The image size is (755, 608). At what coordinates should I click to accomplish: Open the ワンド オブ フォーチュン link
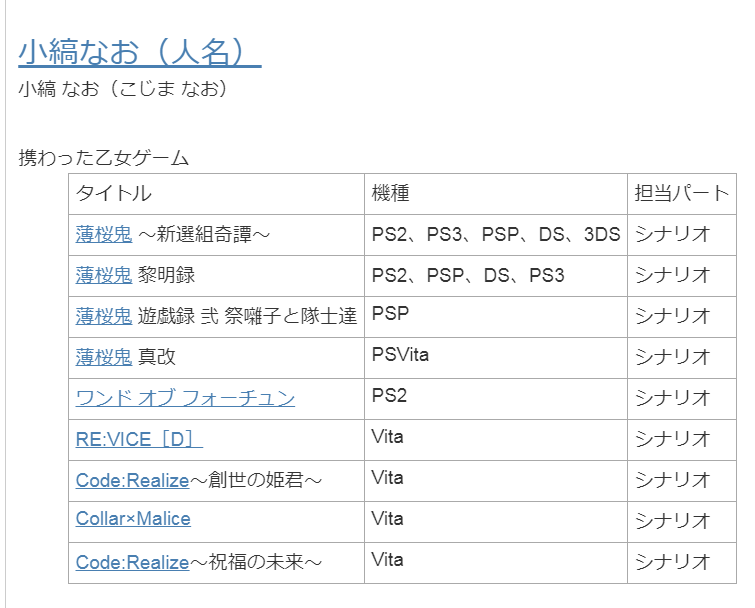(x=185, y=399)
